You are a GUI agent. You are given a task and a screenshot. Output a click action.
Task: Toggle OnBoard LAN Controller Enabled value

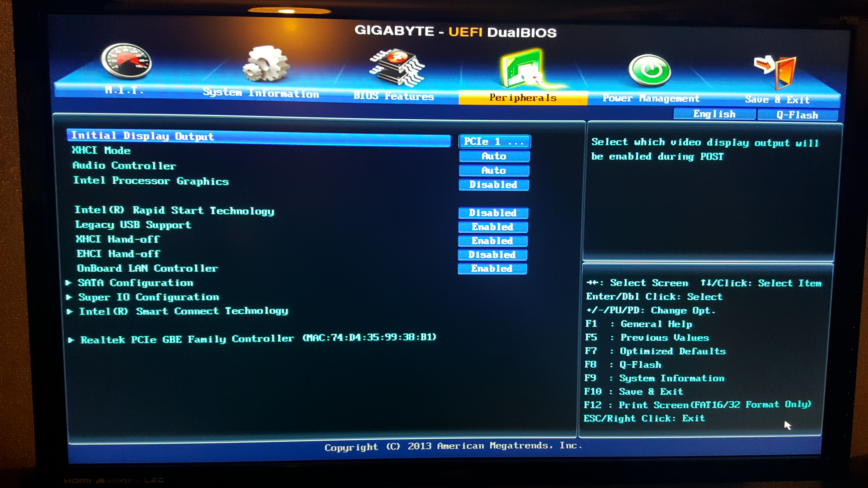(492, 269)
